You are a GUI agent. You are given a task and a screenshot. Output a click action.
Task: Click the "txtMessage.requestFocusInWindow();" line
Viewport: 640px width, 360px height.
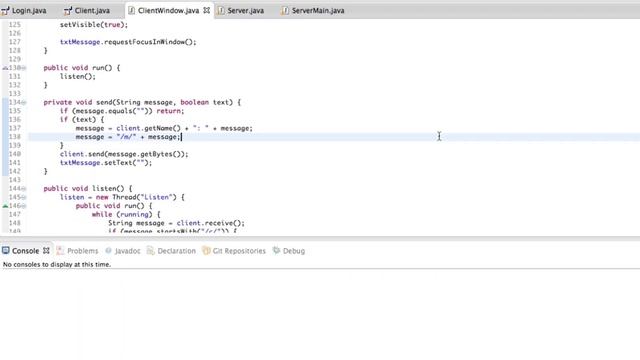pyautogui.click(x=128, y=42)
